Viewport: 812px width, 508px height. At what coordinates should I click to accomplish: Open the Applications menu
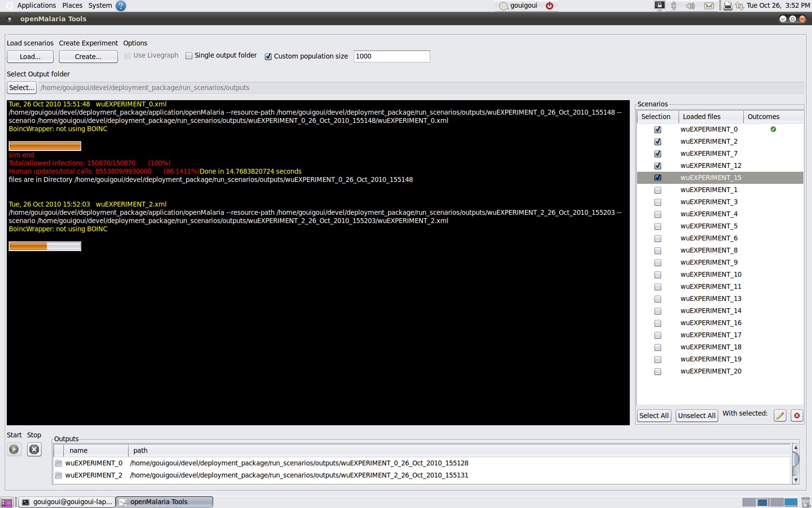click(37, 5)
